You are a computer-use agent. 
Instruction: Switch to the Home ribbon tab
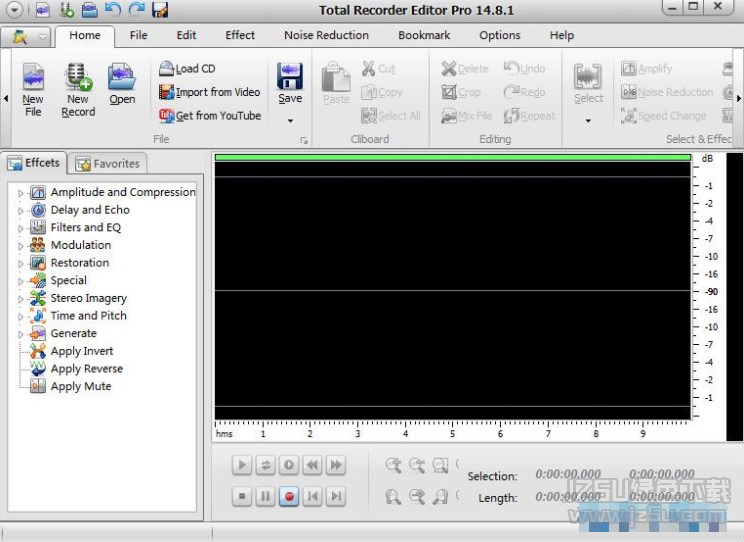click(85, 36)
